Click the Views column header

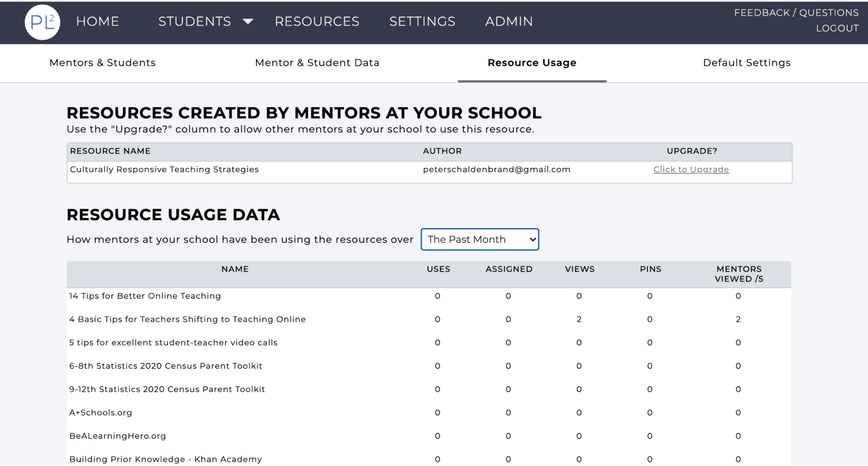[580, 270]
